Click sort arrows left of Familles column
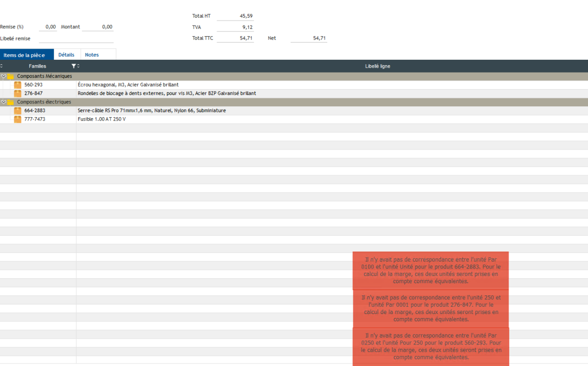Image resolution: width=588 pixels, height=366 pixels. 1,66
